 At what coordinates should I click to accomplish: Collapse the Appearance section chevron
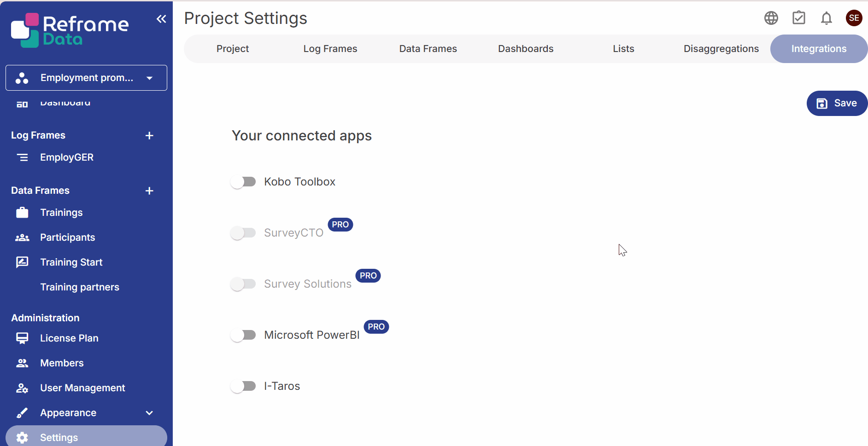[149, 413]
